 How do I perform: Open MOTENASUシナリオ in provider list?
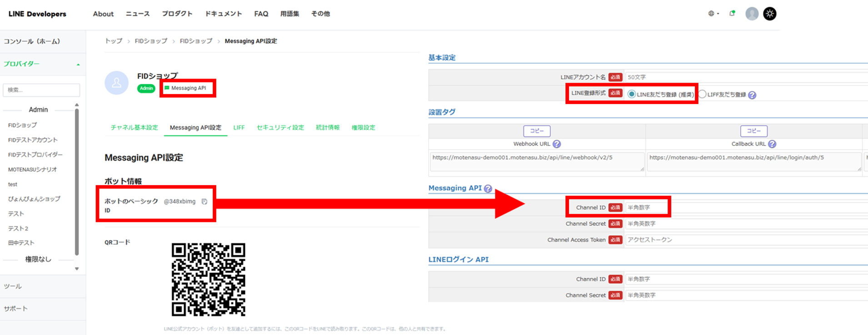pyautogui.click(x=32, y=169)
